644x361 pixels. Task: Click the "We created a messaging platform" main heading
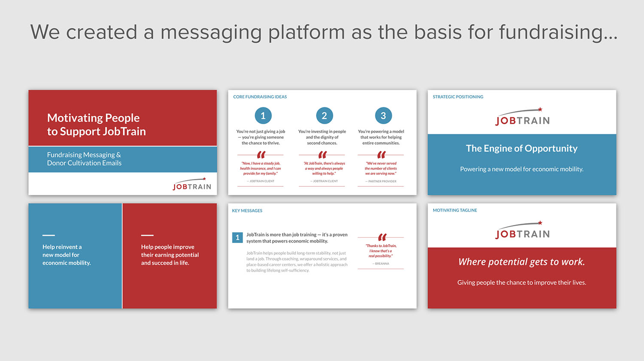point(324,32)
